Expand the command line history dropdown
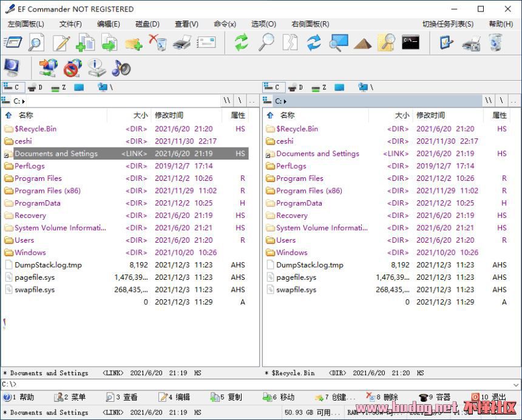This screenshot has height=420, width=522. (517, 384)
